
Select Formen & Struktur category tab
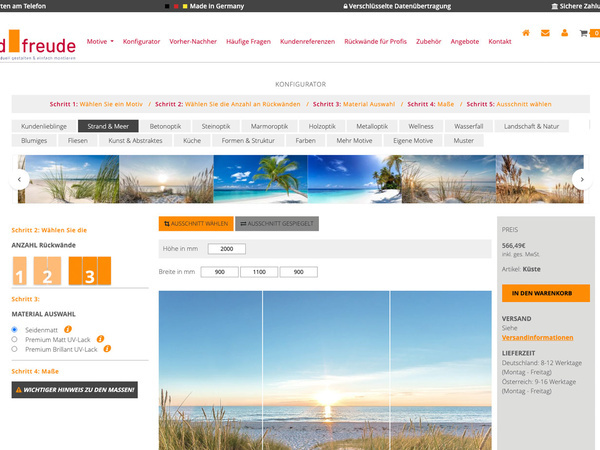[x=248, y=140]
